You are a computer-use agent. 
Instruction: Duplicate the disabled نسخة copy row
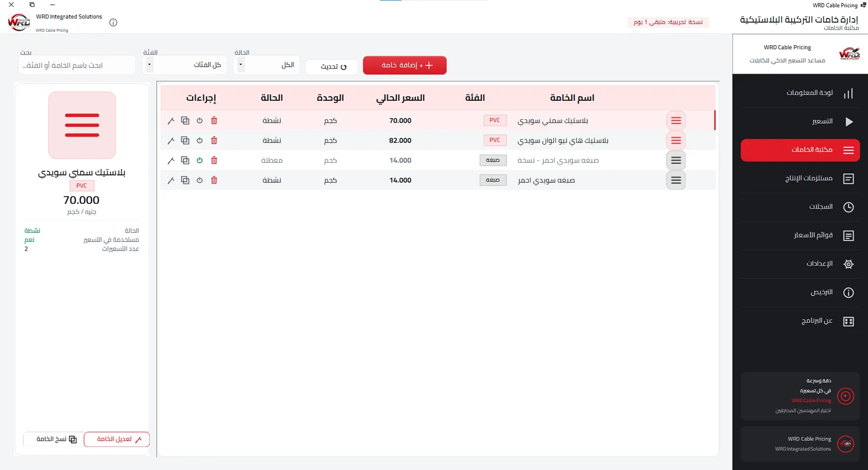pyautogui.click(x=185, y=160)
